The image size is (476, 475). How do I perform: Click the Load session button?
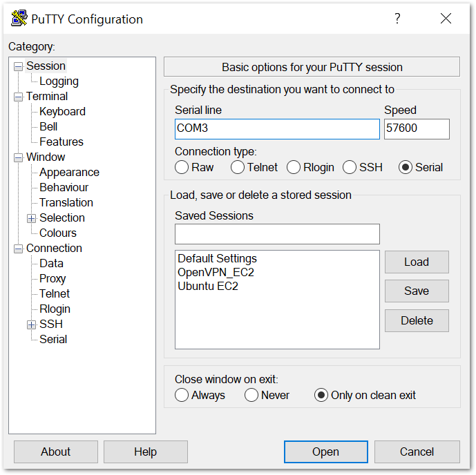[x=417, y=262]
